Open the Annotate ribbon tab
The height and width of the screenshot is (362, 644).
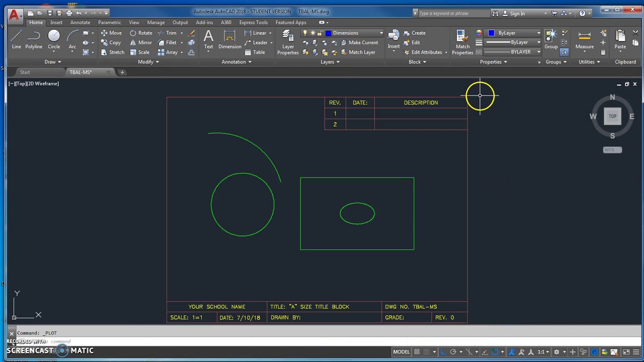coord(80,22)
